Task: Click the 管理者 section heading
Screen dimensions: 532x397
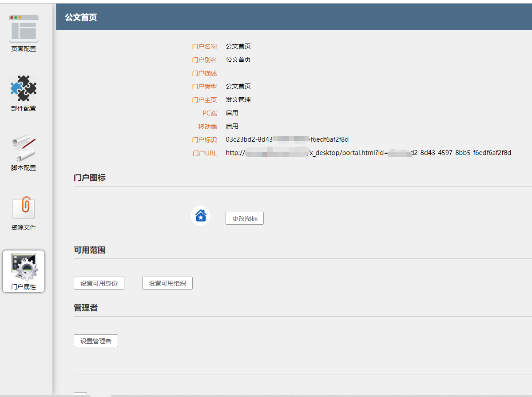Action: point(86,308)
